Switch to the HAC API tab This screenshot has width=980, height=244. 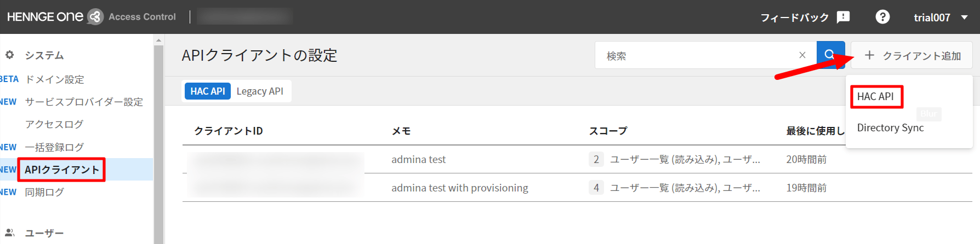pos(208,91)
